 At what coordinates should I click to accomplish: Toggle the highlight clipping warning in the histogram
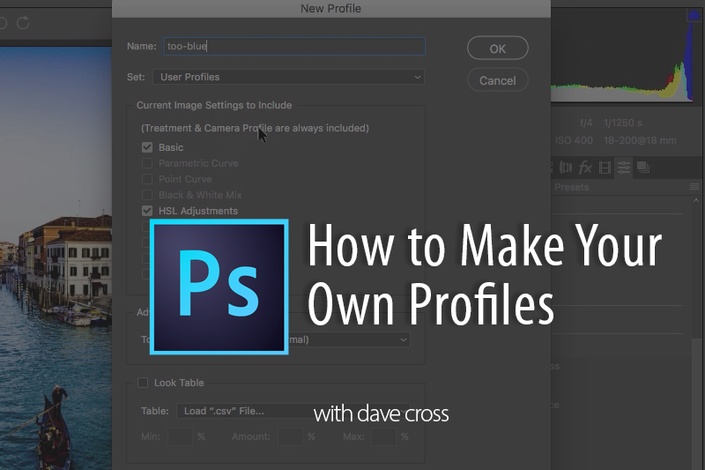click(694, 15)
